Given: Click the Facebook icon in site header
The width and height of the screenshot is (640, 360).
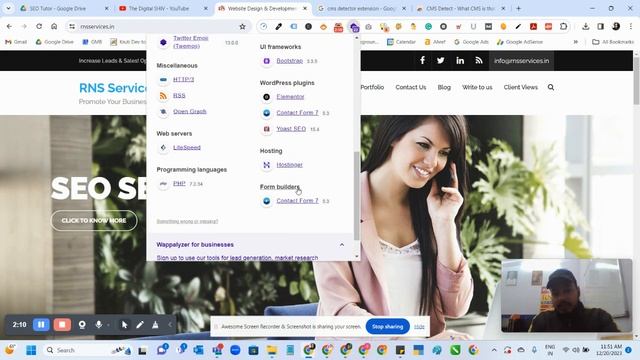Looking at the screenshot, I should click(422, 60).
